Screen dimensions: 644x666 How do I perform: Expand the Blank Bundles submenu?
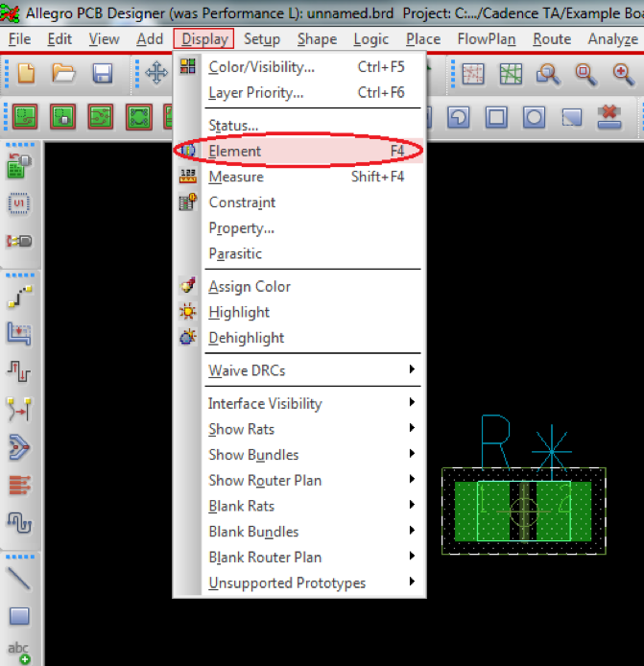tap(299, 532)
